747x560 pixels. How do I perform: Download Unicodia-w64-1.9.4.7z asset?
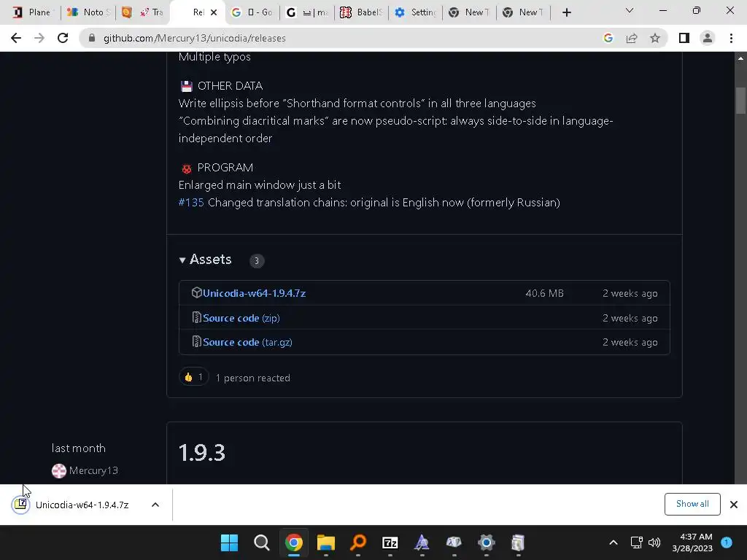(x=254, y=293)
